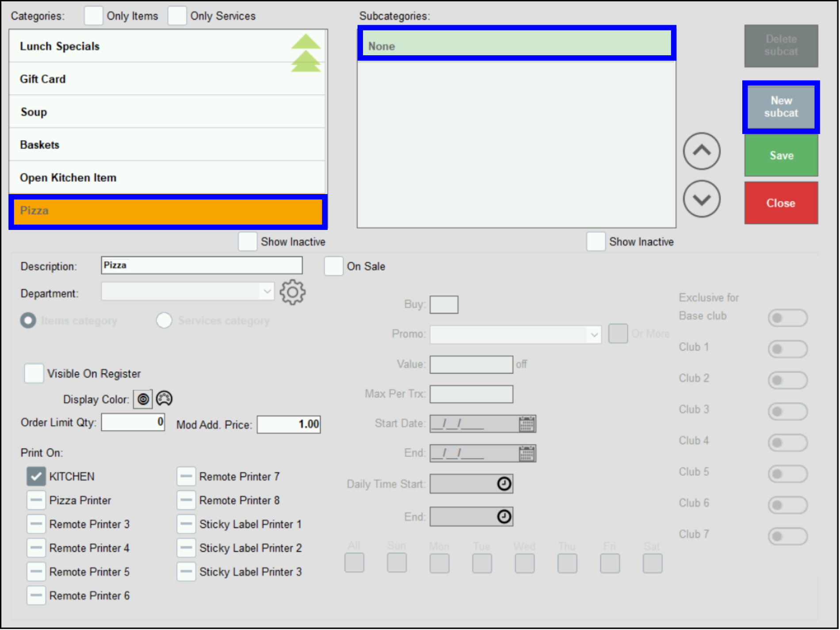Enable Show Inactive for categories
Viewport: 840px width, 630px height.
coord(248,242)
